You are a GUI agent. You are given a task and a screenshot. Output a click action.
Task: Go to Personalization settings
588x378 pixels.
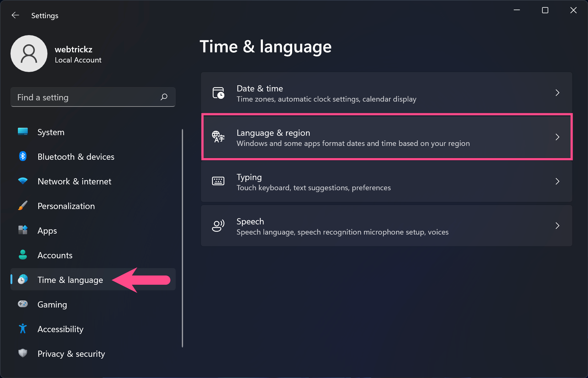pyautogui.click(x=66, y=206)
